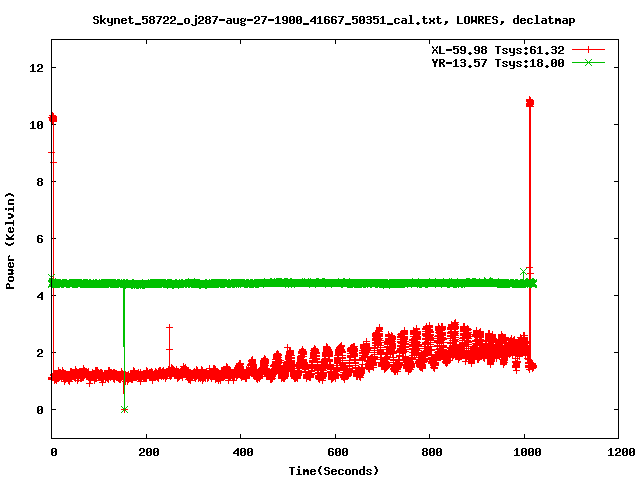Click x-axis tick label 1200
The image size is (640, 480).
[621, 452]
